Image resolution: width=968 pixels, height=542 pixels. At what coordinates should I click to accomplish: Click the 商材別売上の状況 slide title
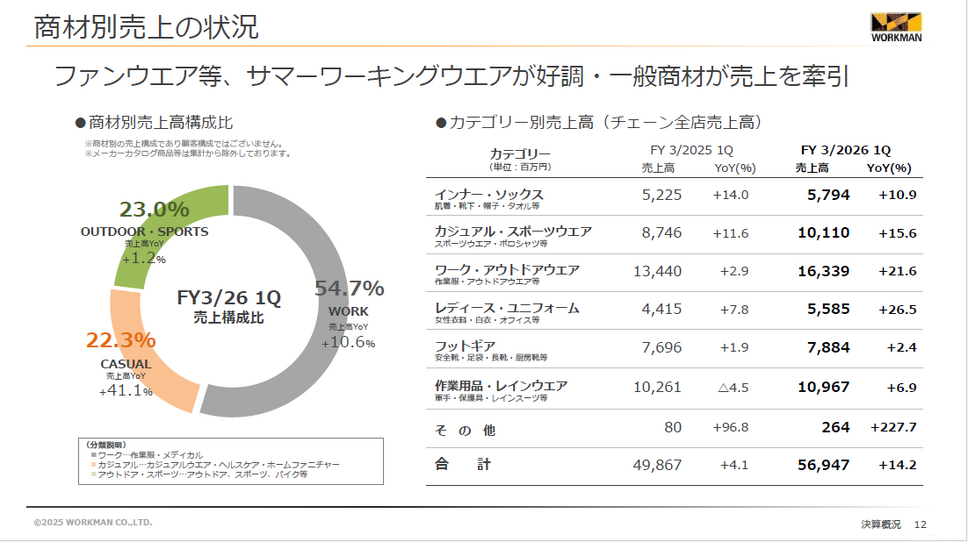146,28
